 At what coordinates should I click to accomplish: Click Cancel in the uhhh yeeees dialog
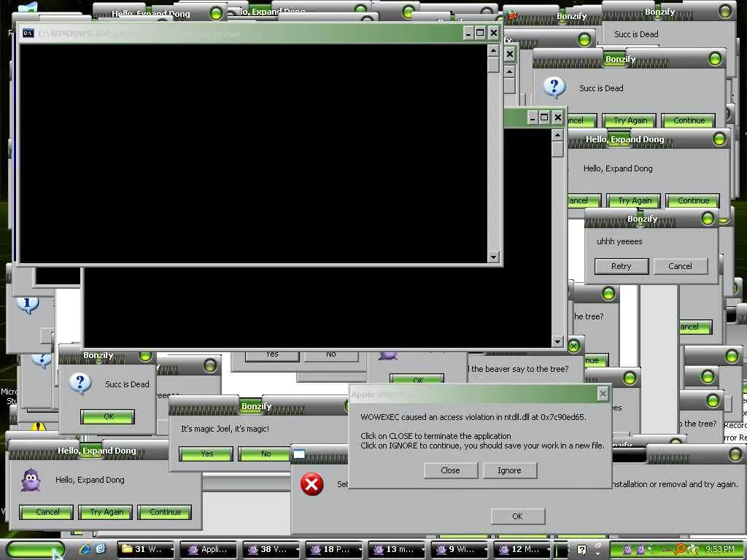click(x=681, y=266)
